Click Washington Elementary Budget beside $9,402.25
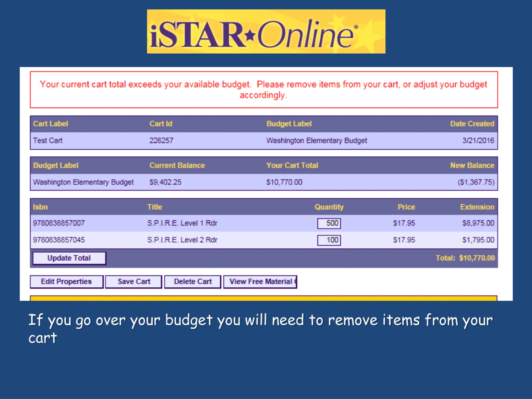Screen dimensions: 532x399 click(83, 182)
